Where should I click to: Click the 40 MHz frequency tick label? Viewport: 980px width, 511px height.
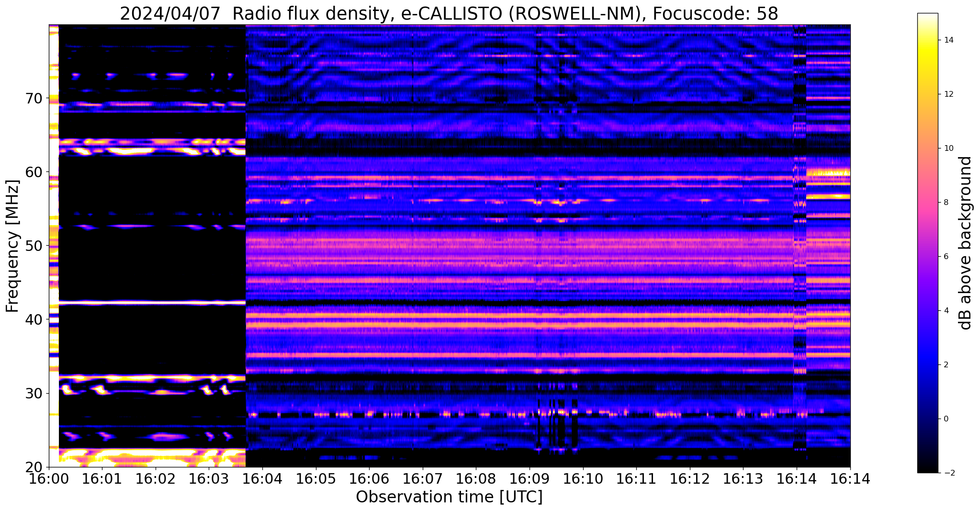point(34,319)
